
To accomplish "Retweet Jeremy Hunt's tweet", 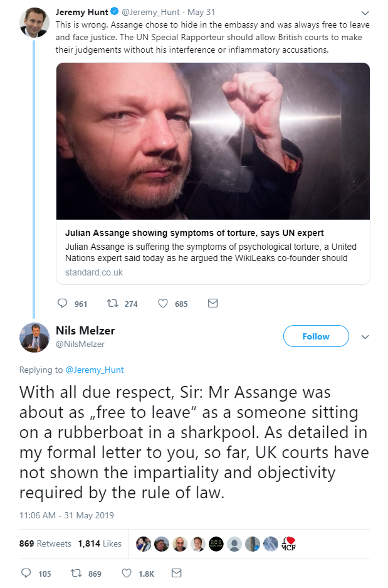I will 113,304.
